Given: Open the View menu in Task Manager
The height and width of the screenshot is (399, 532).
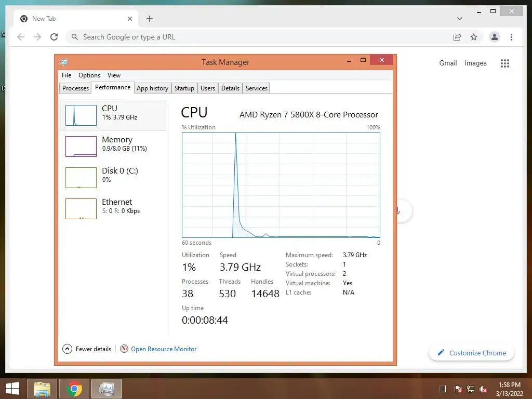Looking at the screenshot, I should (x=114, y=75).
